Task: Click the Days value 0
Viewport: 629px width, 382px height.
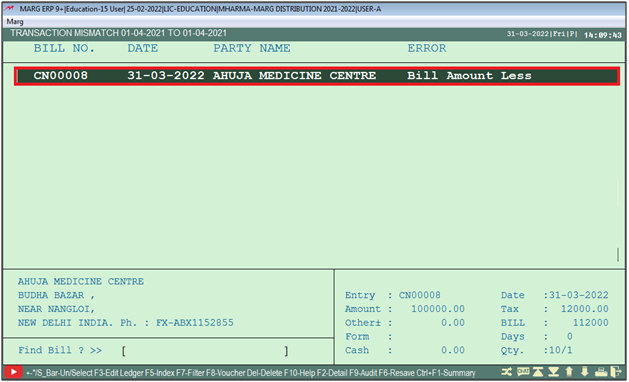Action: click(x=569, y=337)
